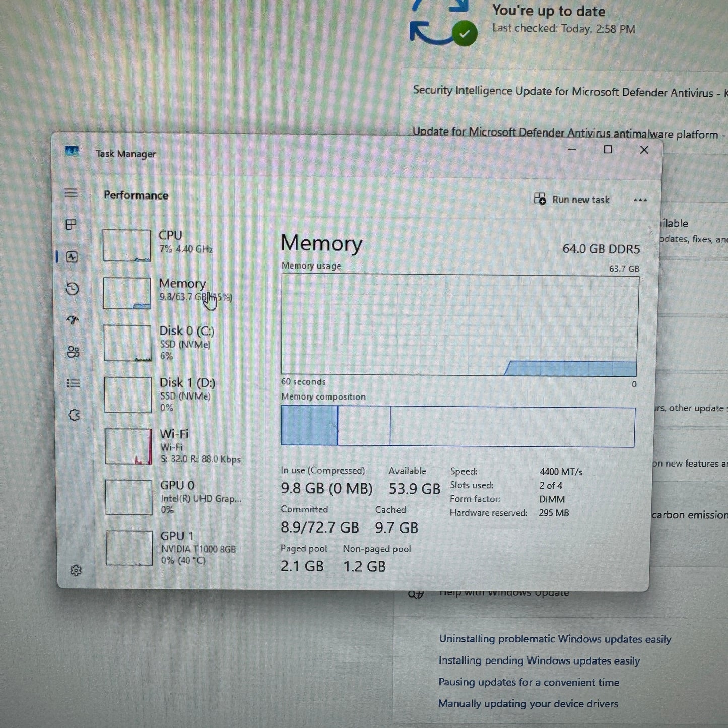Click the 2.1 GB paged pool value
This screenshot has width=728, height=728.
click(302, 566)
